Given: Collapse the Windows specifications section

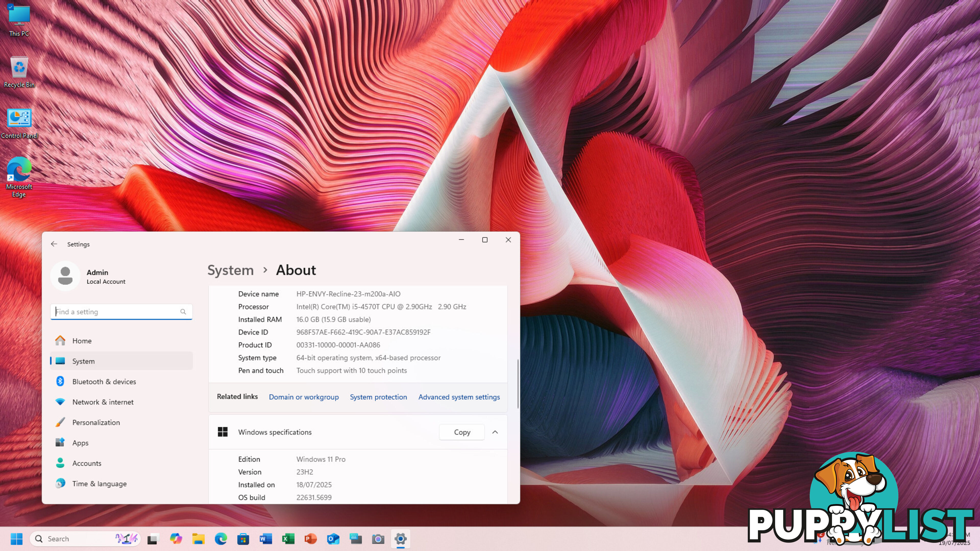Looking at the screenshot, I should [495, 432].
